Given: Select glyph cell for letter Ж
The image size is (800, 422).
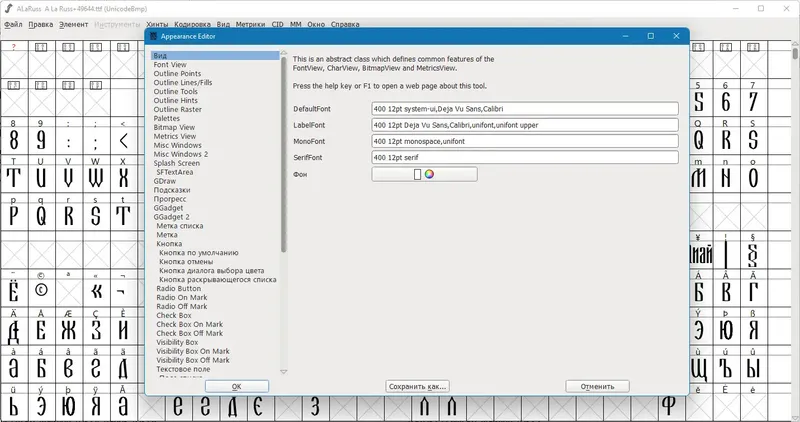Looking at the screenshot, I should (68, 329).
